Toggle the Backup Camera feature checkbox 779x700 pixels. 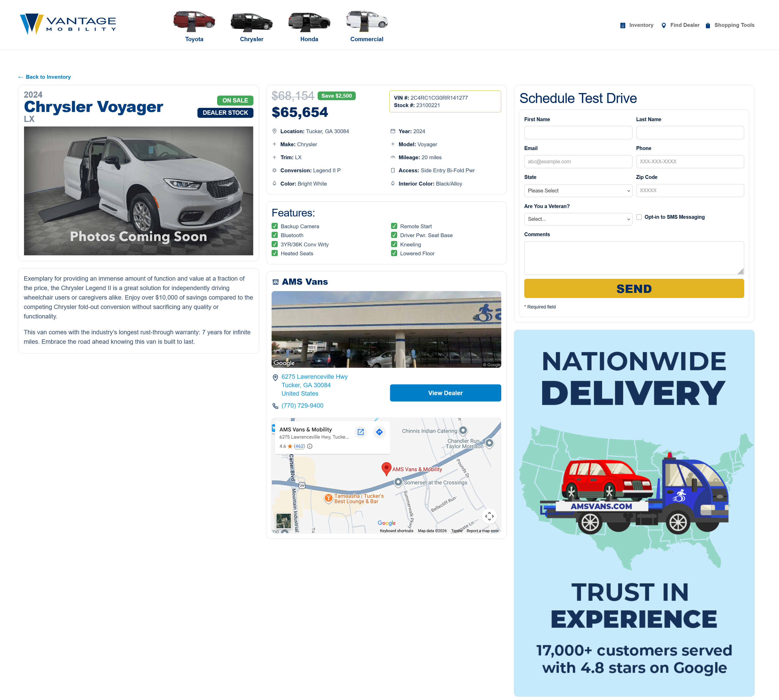click(275, 226)
